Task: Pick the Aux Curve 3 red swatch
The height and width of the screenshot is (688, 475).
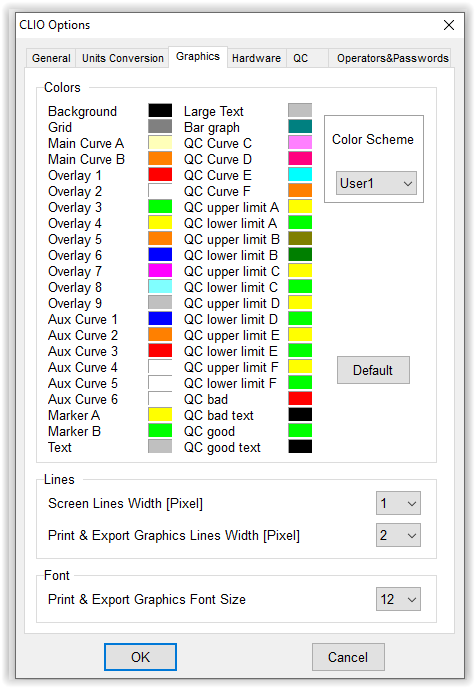Action: tap(160, 351)
